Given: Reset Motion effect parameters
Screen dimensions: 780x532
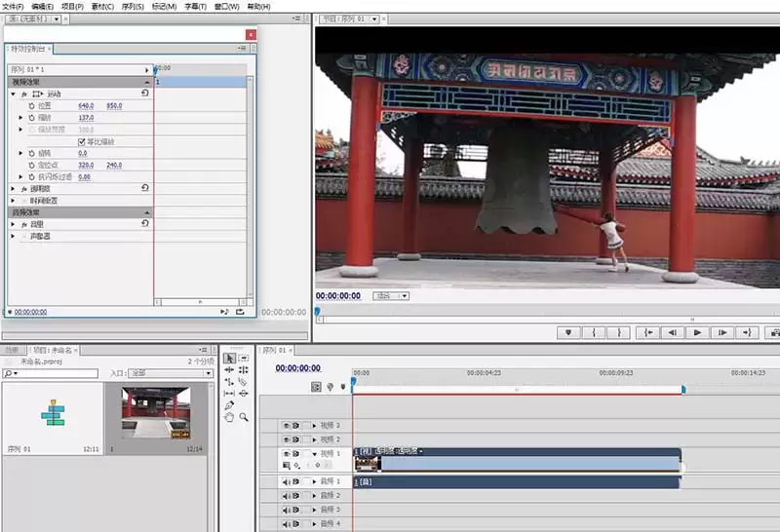Looking at the screenshot, I should (144, 93).
